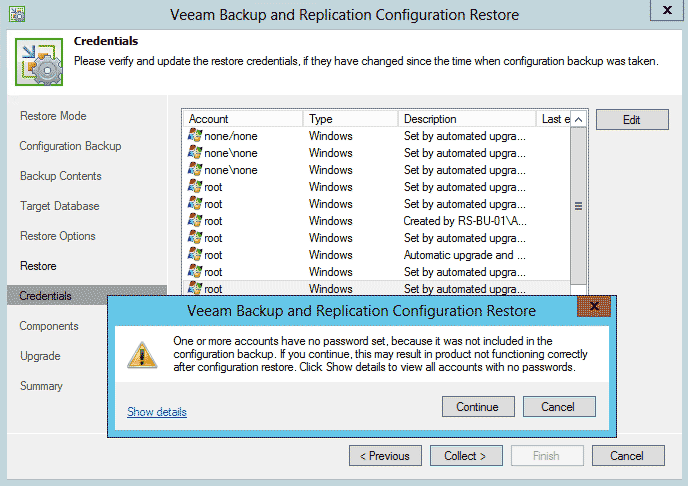
Task: Select the none/none account row
Action: point(376,136)
